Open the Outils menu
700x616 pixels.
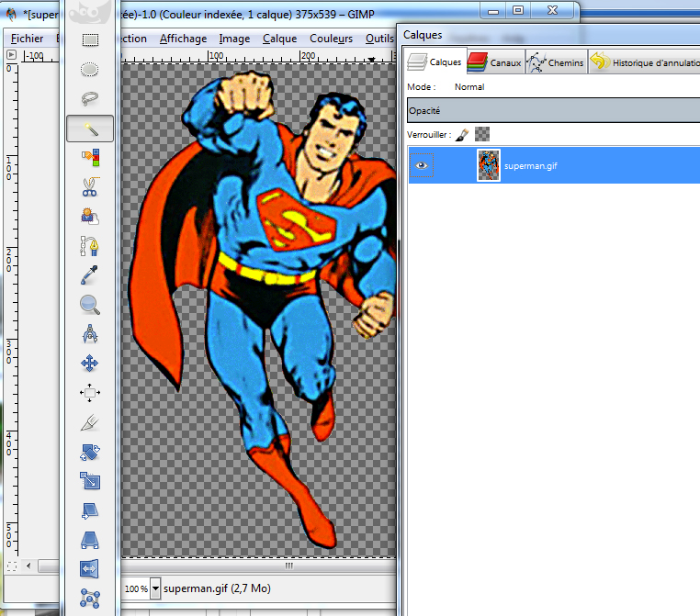(x=379, y=39)
